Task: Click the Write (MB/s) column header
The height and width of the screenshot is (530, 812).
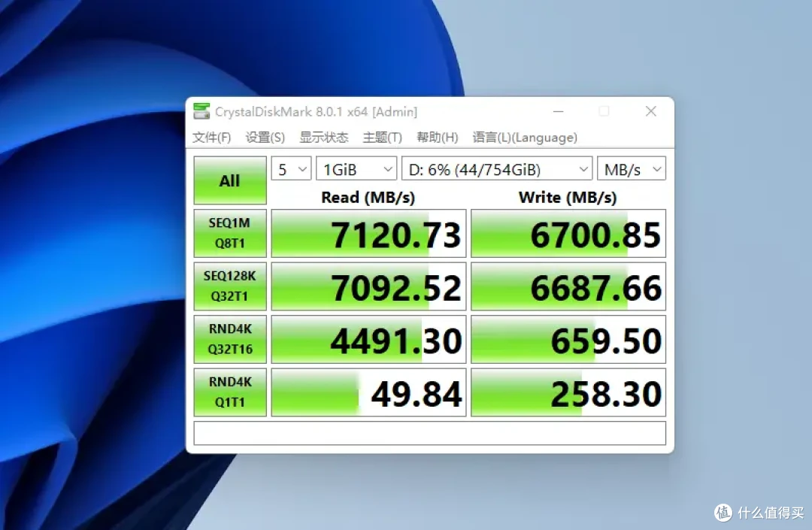Action: point(568,197)
